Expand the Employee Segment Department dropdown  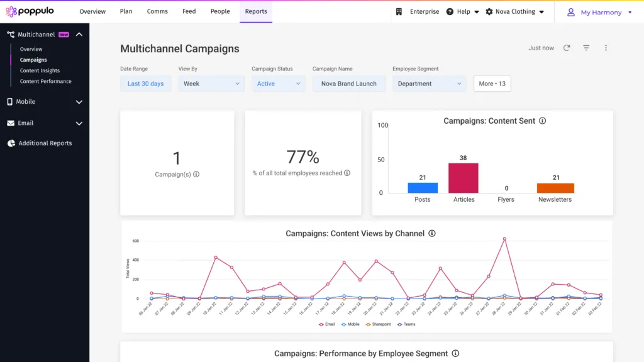pos(429,83)
